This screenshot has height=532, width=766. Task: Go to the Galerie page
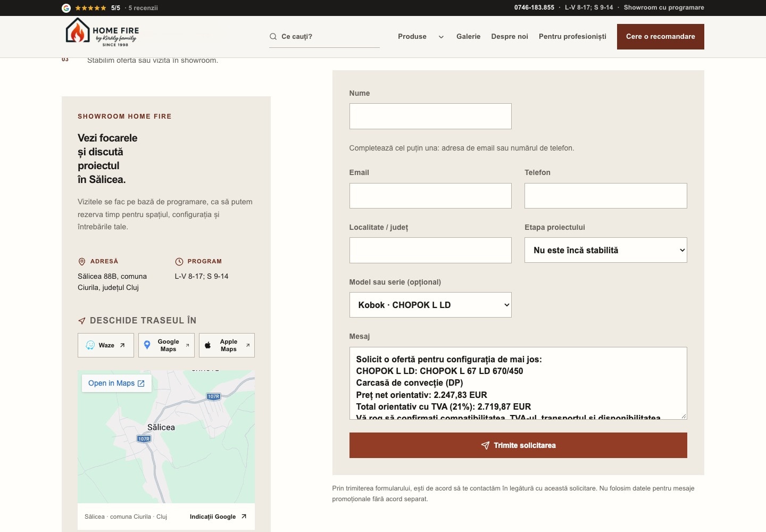(468, 37)
